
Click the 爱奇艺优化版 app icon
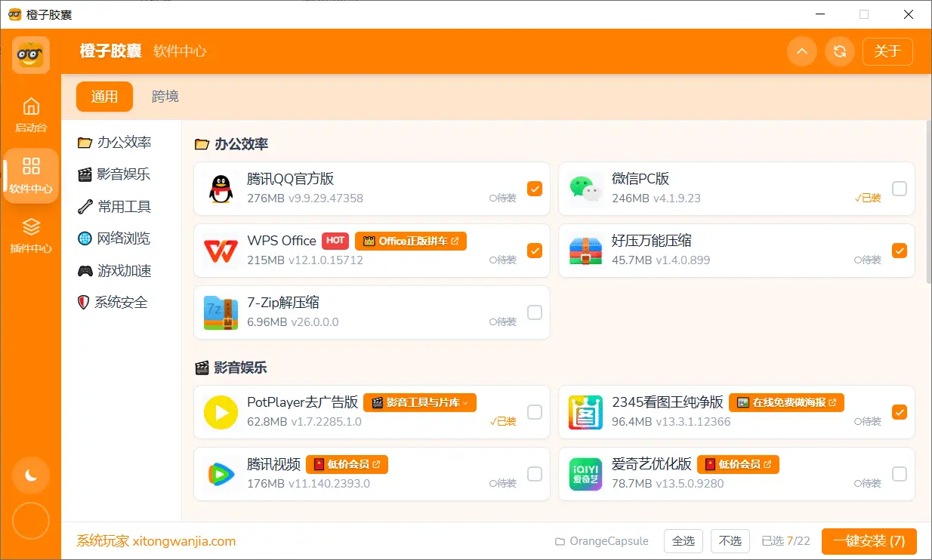coord(585,474)
